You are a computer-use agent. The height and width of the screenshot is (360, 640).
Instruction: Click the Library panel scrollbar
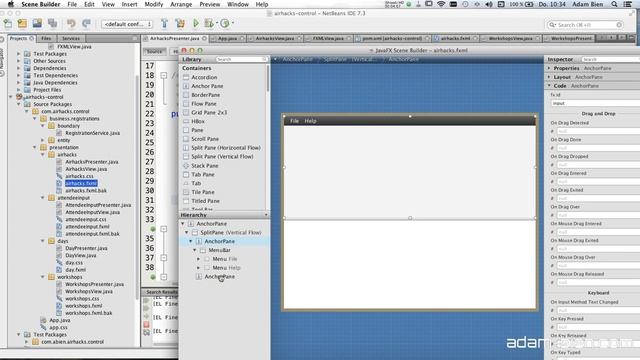(x=268, y=78)
